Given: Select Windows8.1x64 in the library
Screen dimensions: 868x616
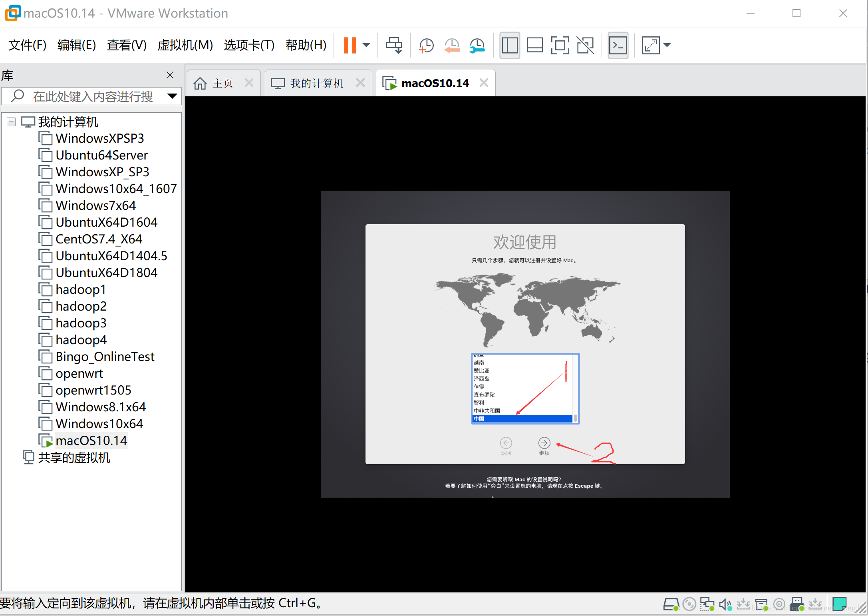Looking at the screenshot, I should pyautogui.click(x=101, y=407).
